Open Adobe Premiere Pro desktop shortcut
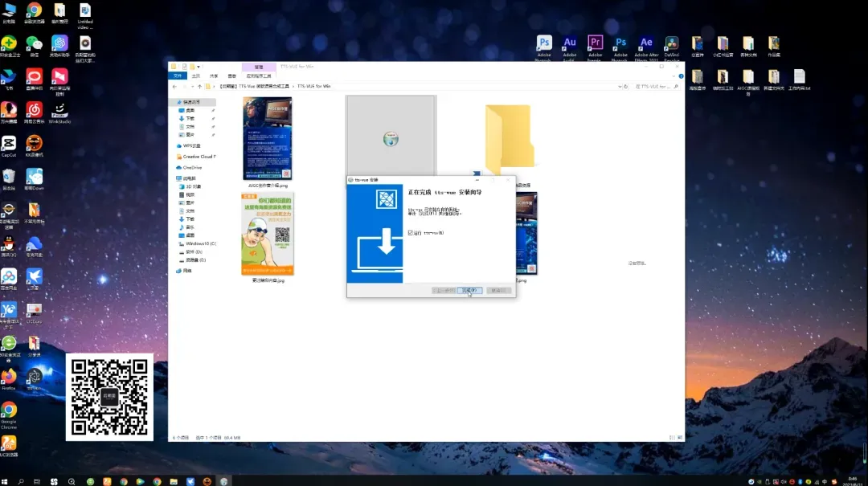 (x=595, y=43)
